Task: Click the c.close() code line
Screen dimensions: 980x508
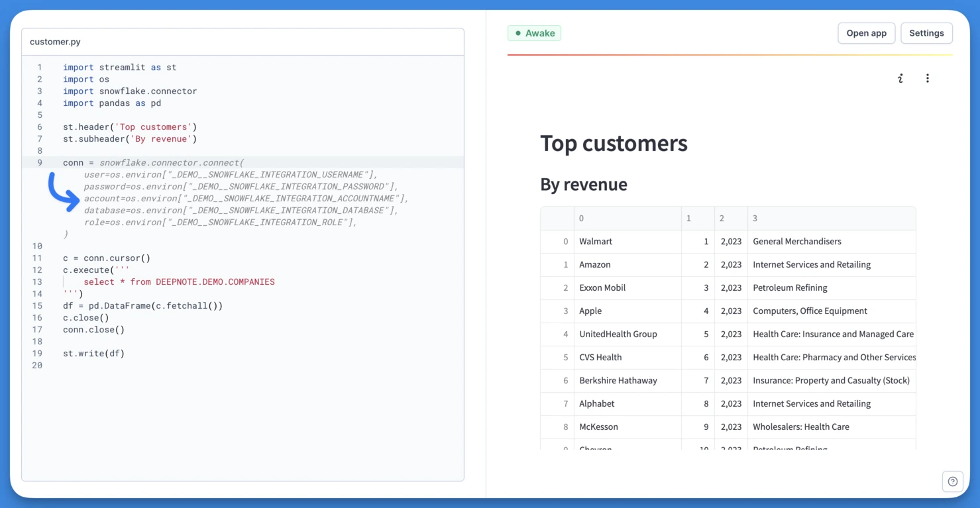Action: pos(86,317)
